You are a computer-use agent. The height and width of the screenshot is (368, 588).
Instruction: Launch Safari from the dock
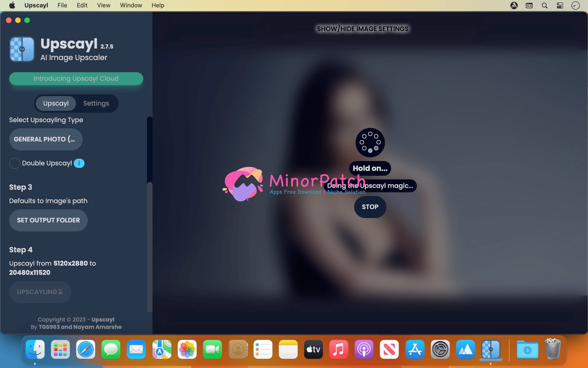coord(86,350)
